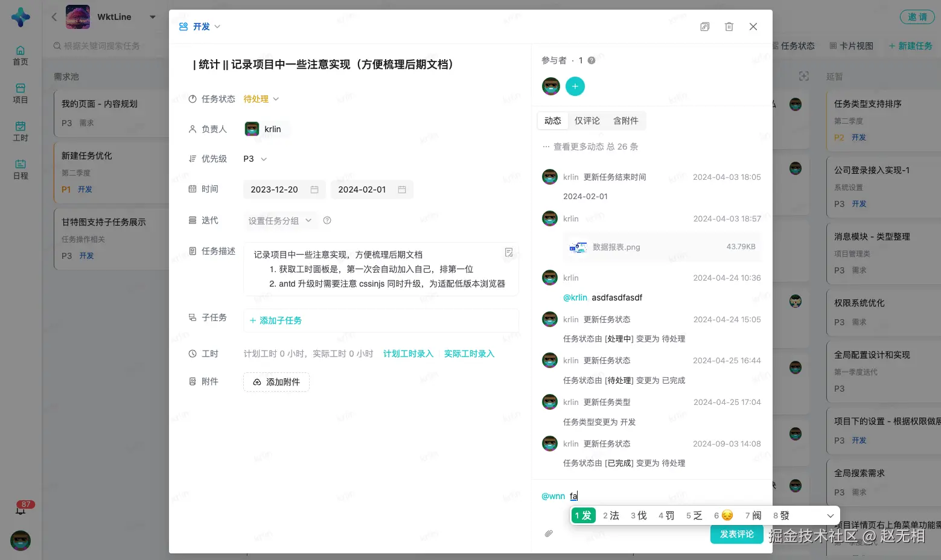The width and height of the screenshot is (941, 560).
Task: Open notifications bell with 87 badge
Action: point(21,509)
